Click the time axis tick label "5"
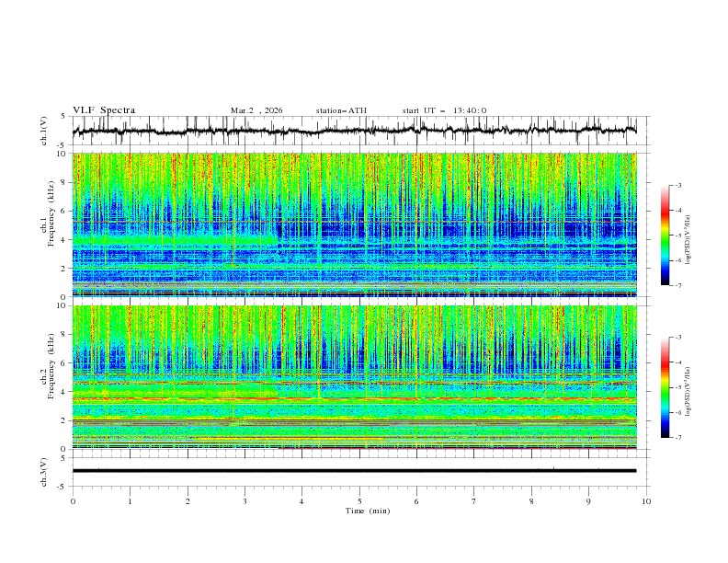This screenshot has width=728, height=563. click(x=359, y=501)
